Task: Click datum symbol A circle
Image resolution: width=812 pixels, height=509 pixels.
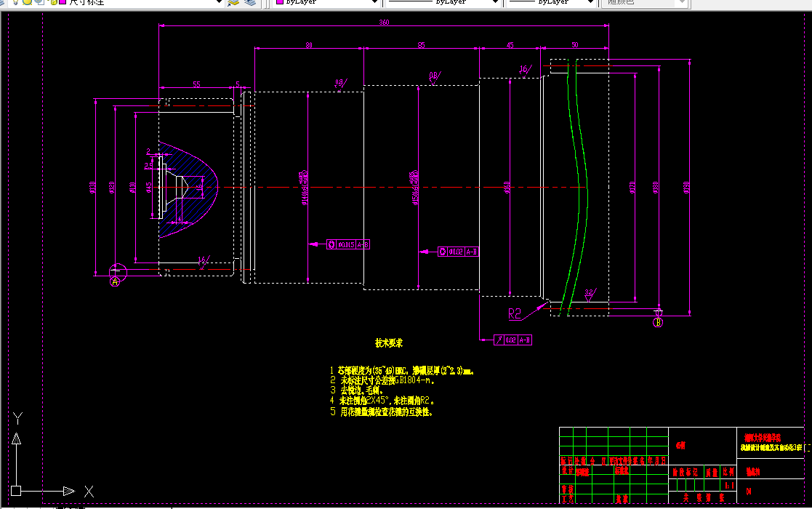Action: [x=115, y=281]
